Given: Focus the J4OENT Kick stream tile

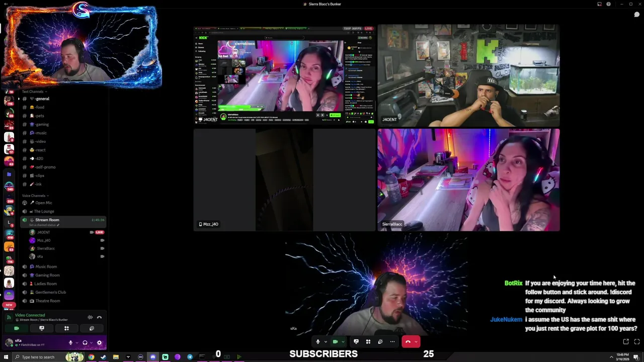Looking at the screenshot, I should 284,75.
